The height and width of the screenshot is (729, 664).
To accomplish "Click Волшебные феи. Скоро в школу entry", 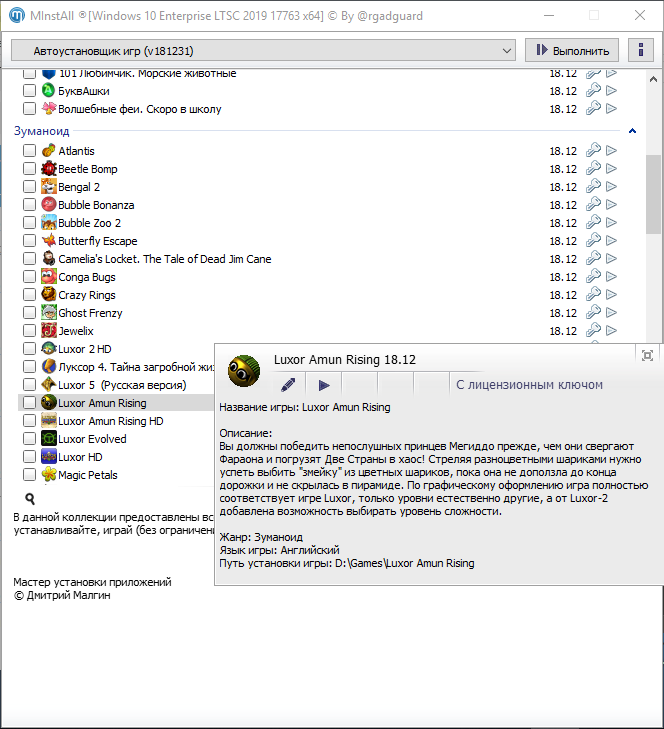I will point(139,109).
